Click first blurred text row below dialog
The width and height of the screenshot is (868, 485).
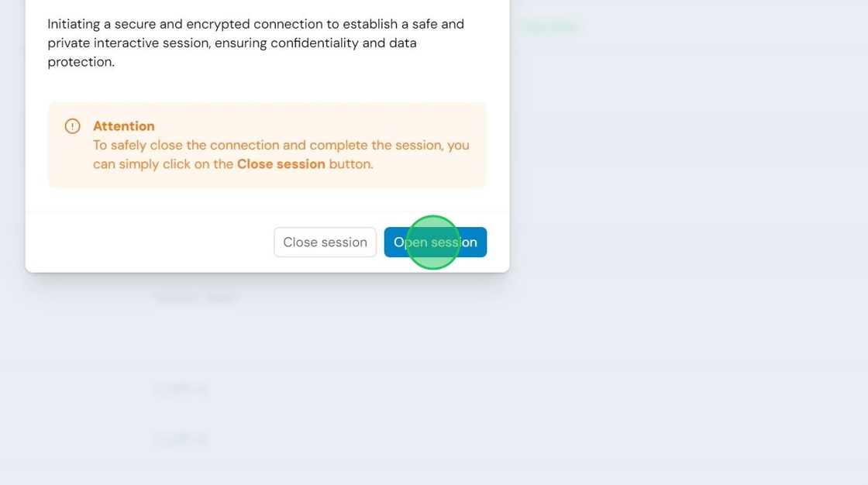[195, 298]
